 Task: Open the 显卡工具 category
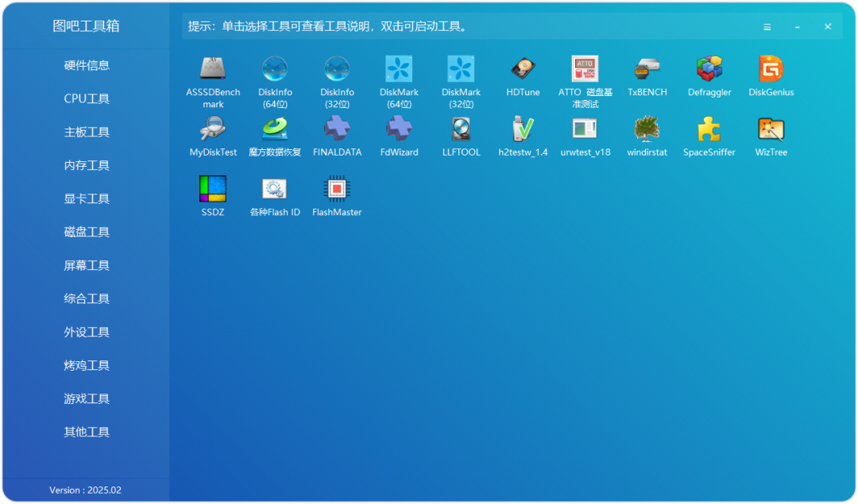[87, 199]
